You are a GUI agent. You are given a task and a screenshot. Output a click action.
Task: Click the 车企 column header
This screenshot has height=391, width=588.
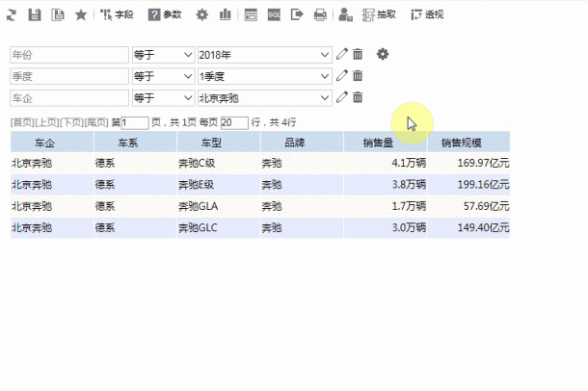[52, 143]
